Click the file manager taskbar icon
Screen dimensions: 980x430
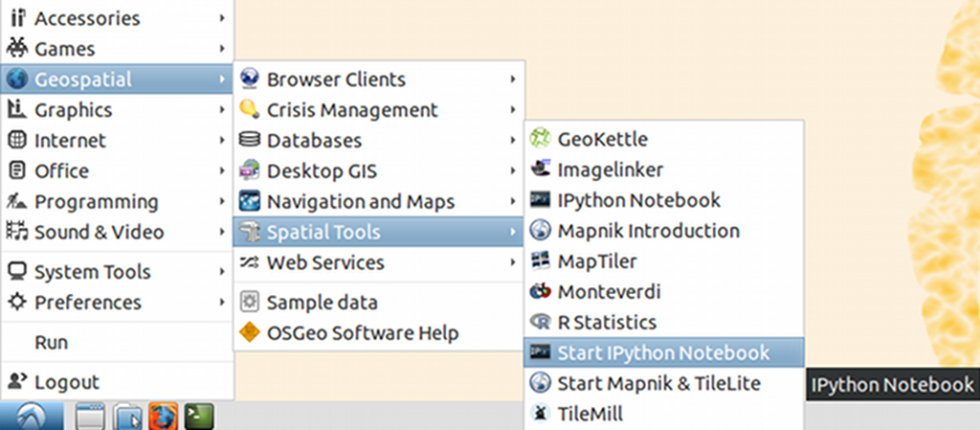(x=127, y=417)
